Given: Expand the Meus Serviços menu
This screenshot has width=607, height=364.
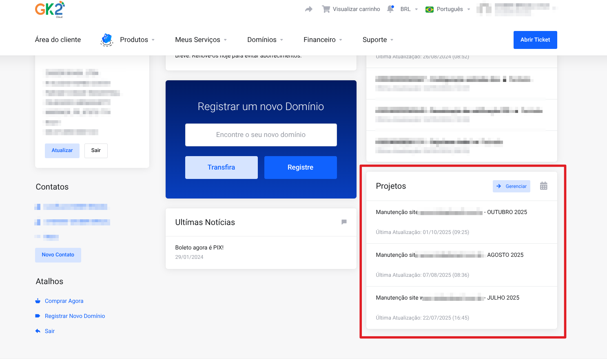Looking at the screenshot, I should 201,40.
